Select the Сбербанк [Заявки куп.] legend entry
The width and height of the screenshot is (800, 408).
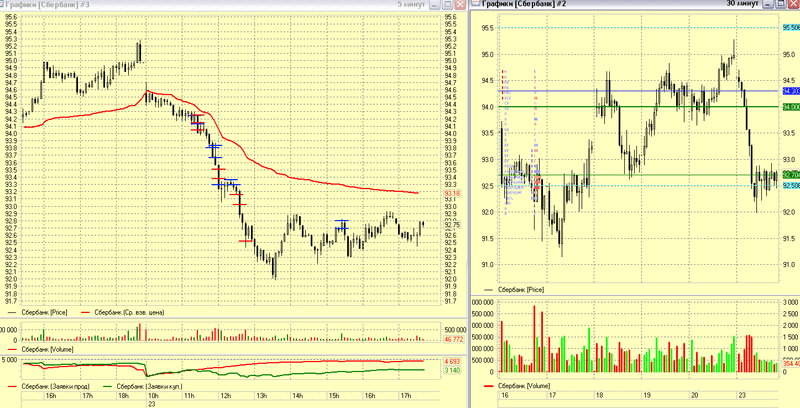(143, 386)
